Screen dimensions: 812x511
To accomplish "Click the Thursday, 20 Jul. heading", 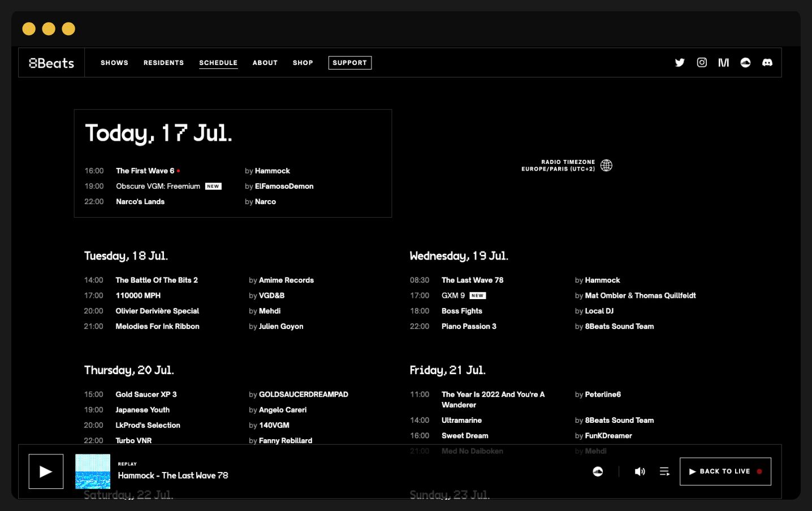I will [129, 370].
